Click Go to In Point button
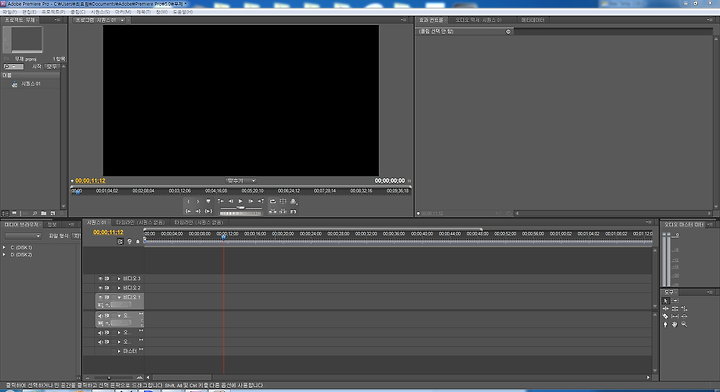The width and height of the screenshot is (720, 392). (x=188, y=211)
